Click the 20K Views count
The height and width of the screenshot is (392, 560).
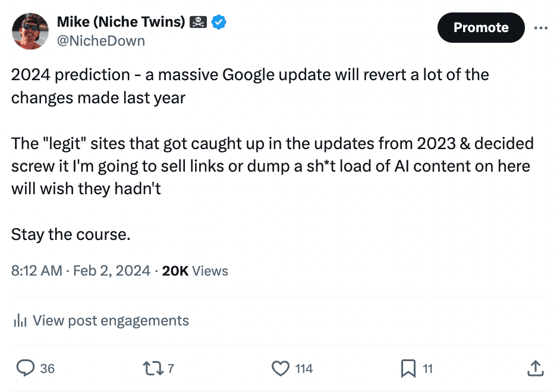click(x=195, y=271)
